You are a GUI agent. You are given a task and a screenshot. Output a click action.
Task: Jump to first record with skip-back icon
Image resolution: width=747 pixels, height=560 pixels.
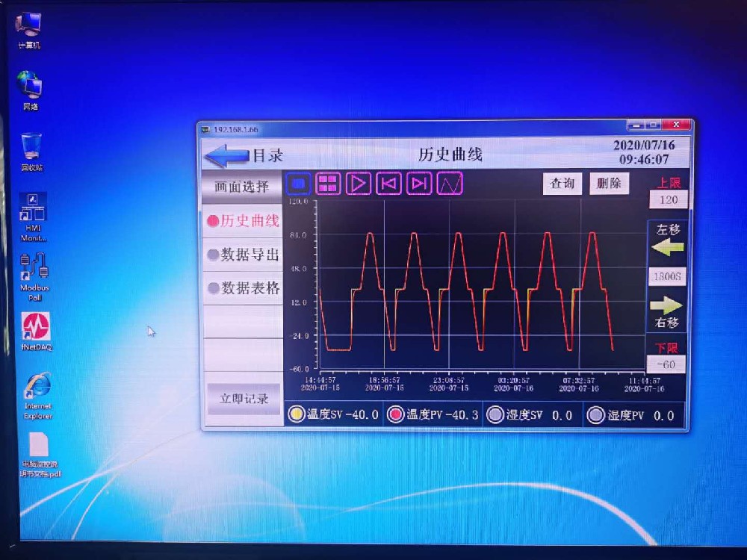388,184
